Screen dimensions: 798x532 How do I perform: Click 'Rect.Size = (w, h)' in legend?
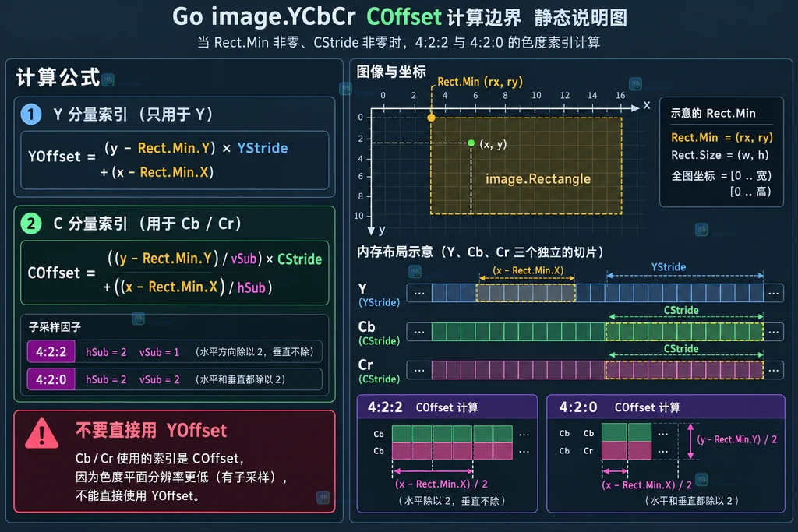tap(719, 155)
